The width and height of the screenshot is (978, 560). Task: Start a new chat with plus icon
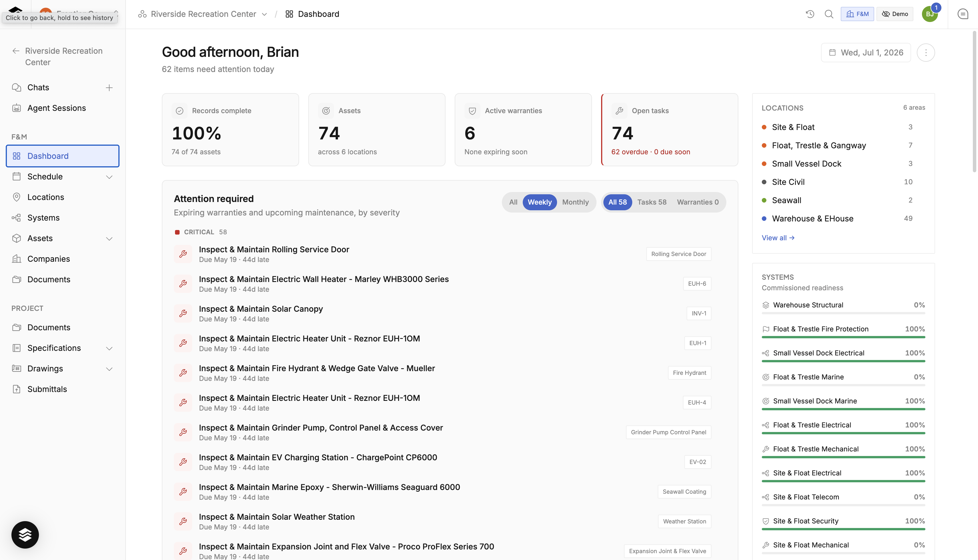tap(109, 88)
